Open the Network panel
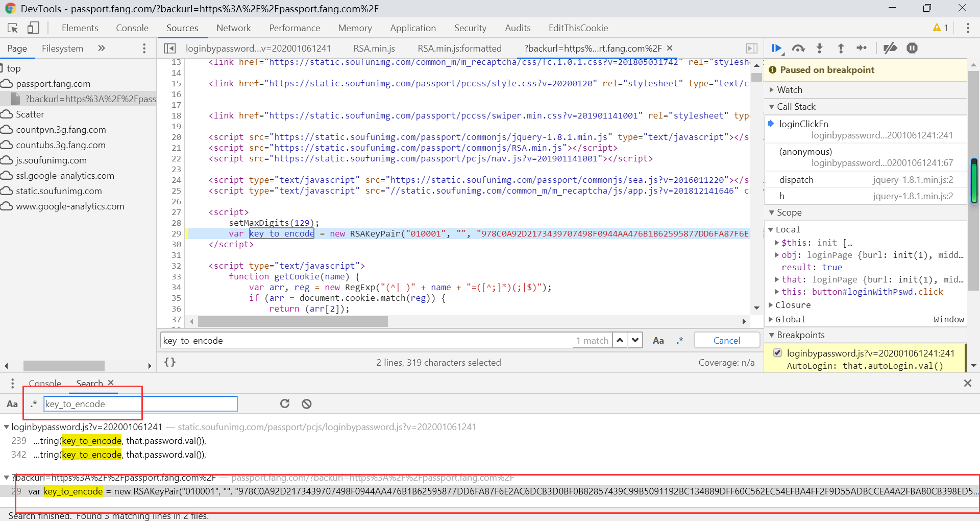The width and height of the screenshot is (980, 521). click(x=234, y=28)
